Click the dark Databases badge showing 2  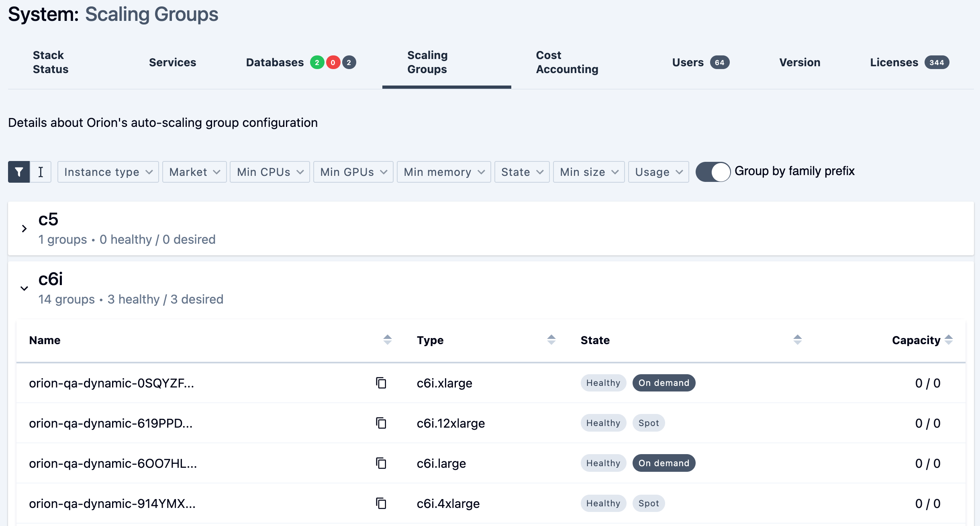click(349, 62)
